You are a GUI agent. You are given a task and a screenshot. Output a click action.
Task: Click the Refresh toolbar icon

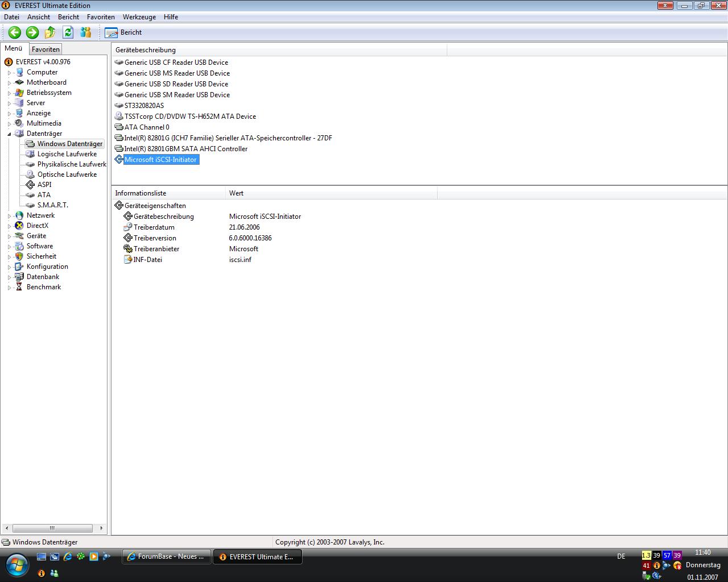68,32
